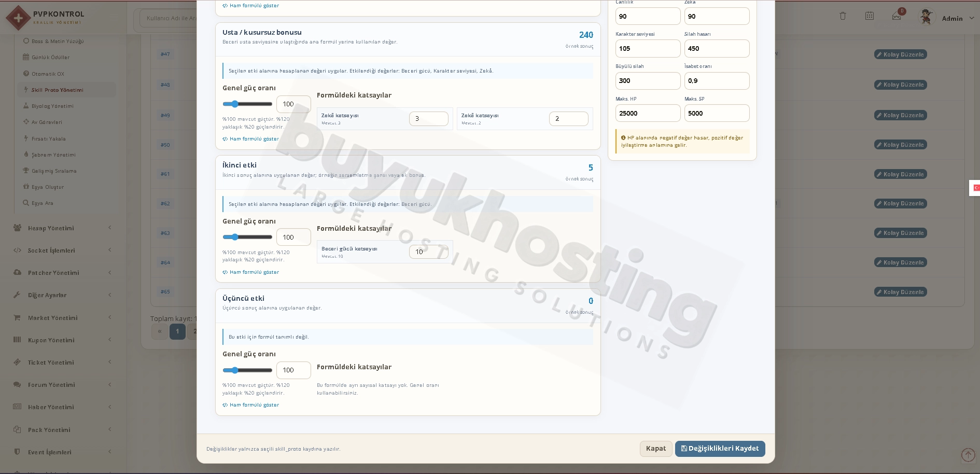Expand the Socket İşlemleri menu chevron
The image size is (980, 474).
point(109,250)
